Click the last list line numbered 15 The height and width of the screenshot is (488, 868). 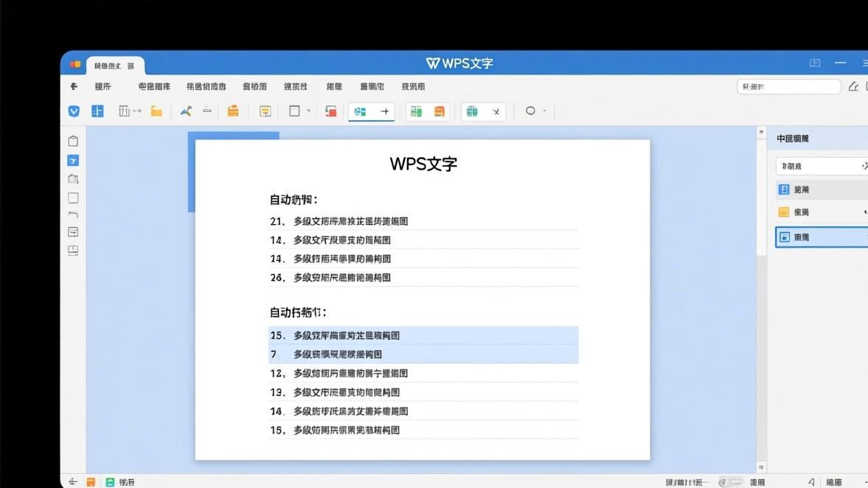point(423,430)
